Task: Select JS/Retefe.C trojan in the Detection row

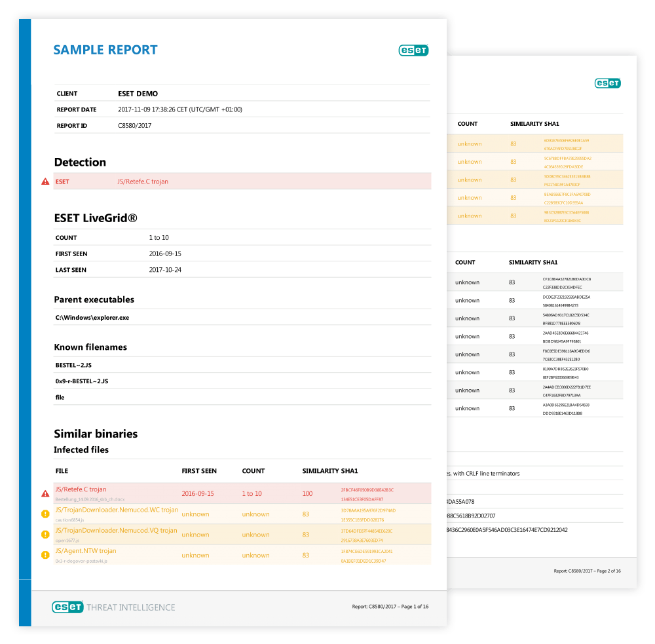Action: point(143,181)
